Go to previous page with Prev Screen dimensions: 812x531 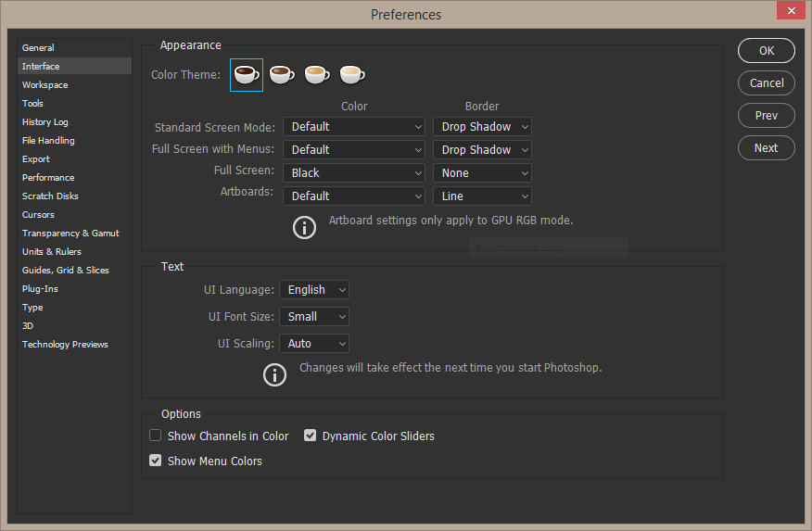[x=767, y=116]
